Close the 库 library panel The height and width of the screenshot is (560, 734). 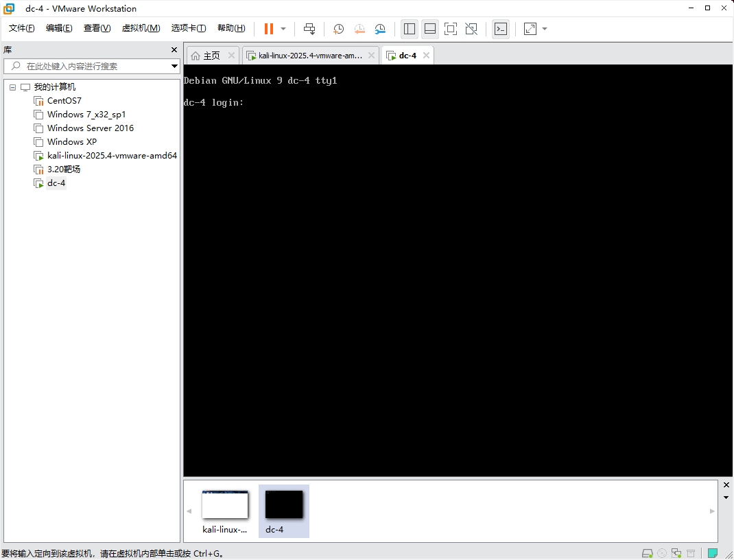174,49
